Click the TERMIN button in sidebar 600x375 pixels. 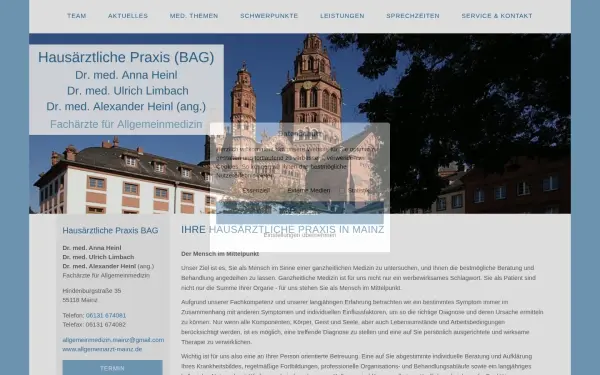coord(112,368)
